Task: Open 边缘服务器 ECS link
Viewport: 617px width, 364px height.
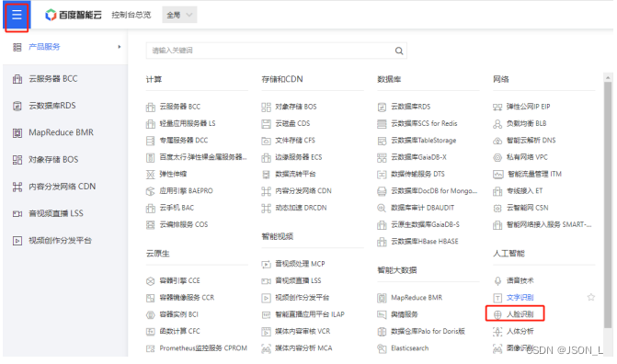Action: 298,157
